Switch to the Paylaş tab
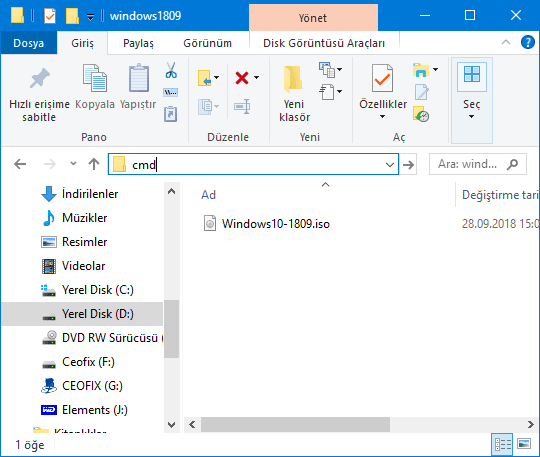540x457 pixels. point(138,43)
